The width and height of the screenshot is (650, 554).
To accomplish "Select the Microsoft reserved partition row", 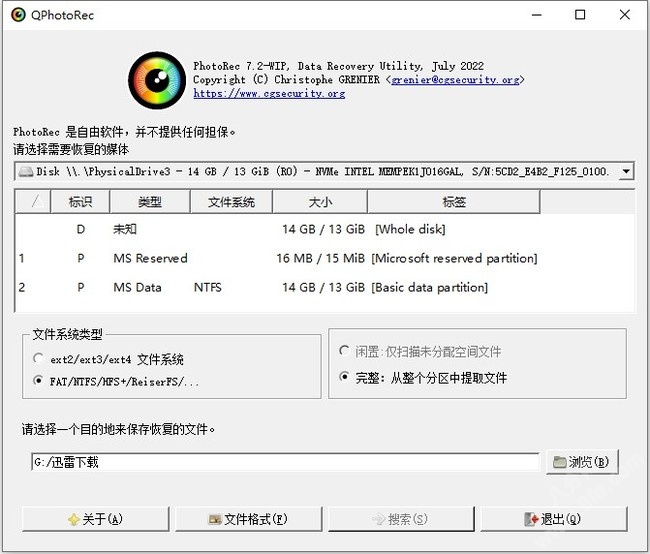I will 325,258.
